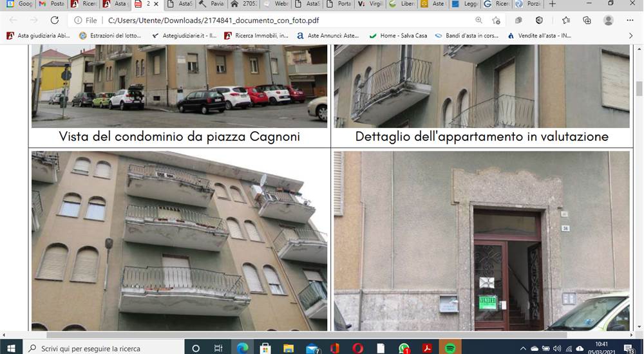Click the taskbar search box
This screenshot has width=644, height=354.
(x=103, y=348)
